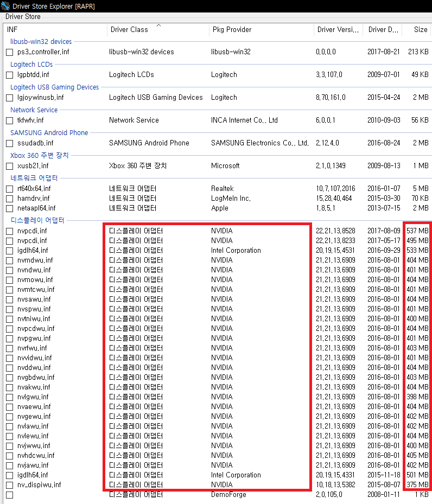Select the tkfwfv.inf checkbox
Image resolution: width=432 pixels, height=504 pixels.
coord(10,120)
